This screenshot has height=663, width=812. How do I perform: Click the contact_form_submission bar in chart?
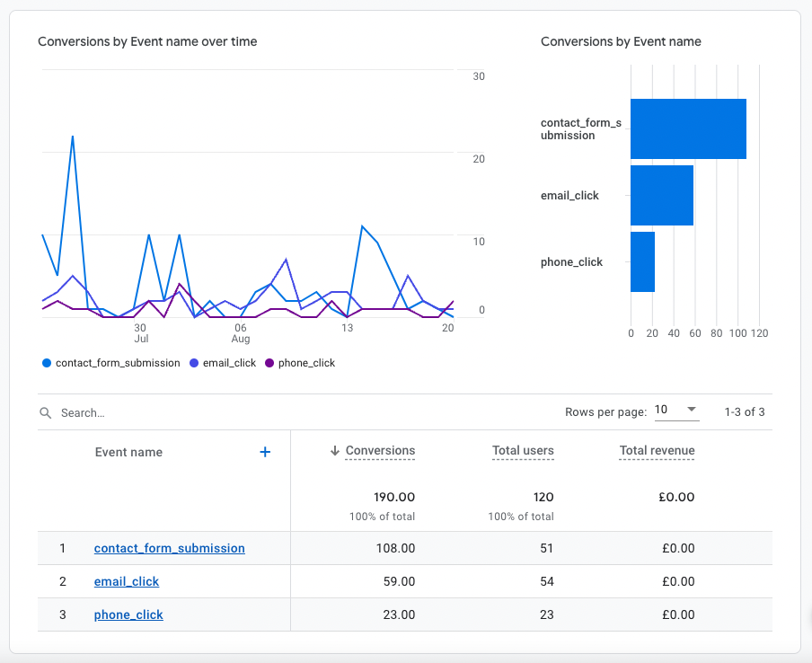(688, 128)
